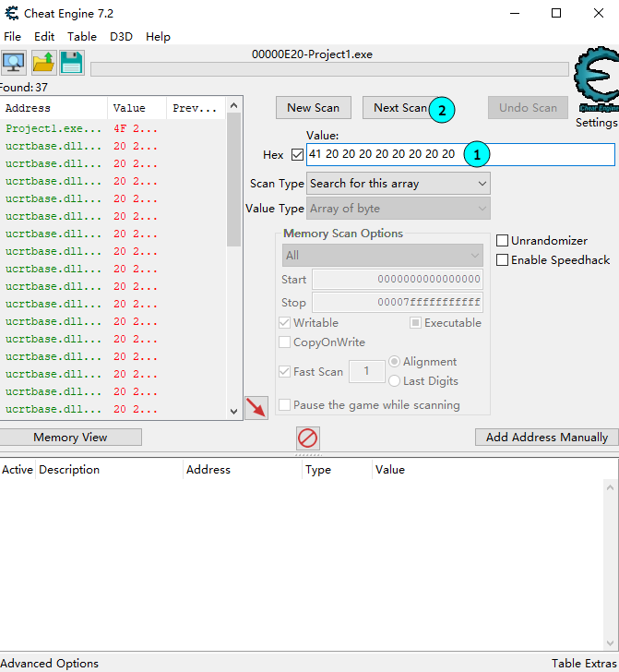Click the Next Scan button
Image resolution: width=619 pixels, height=672 pixels.
tap(400, 108)
